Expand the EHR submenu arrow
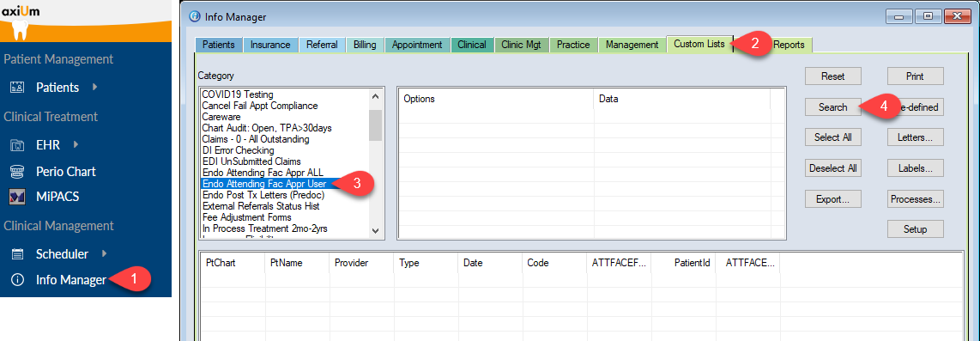Screen dimensions: 980x341 pyautogui.click(x=76, y=144)
